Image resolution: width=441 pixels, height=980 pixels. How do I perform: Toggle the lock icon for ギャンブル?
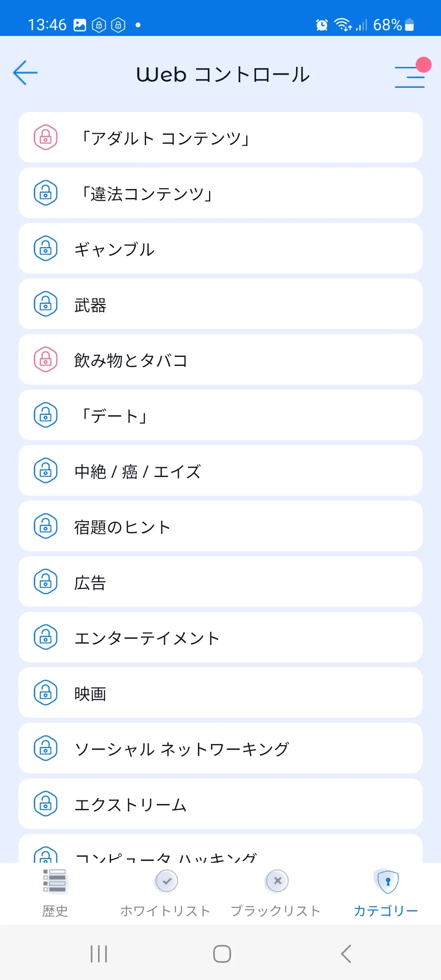point(45,248)
